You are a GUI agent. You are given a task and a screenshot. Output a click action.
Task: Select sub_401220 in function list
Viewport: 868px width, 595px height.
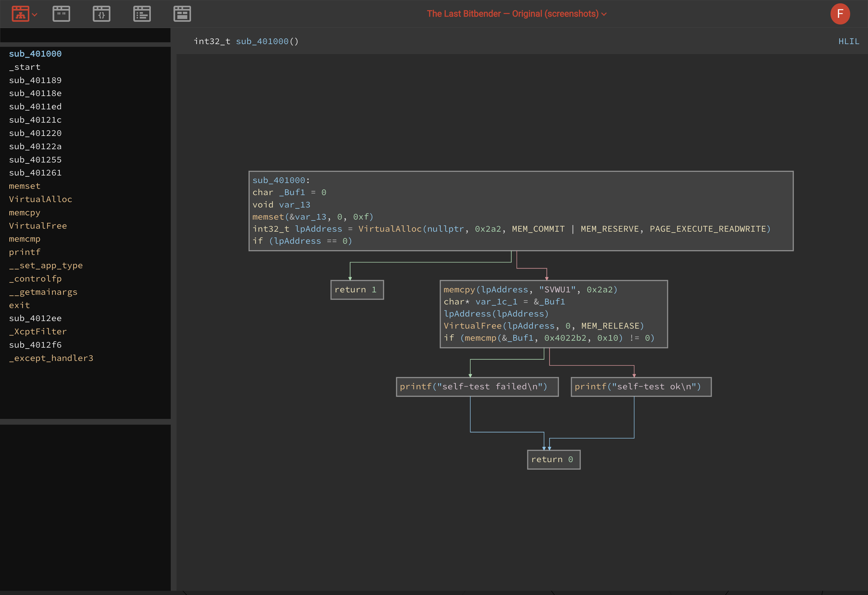coord(35,133)
